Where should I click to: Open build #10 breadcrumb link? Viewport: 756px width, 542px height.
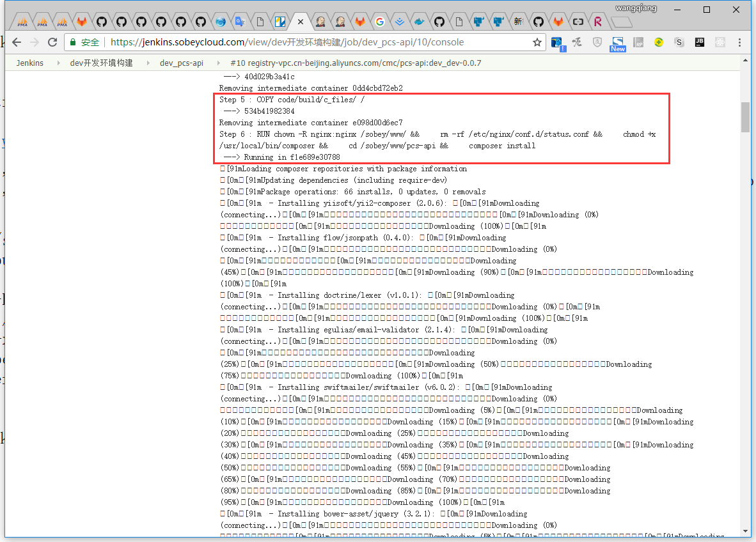(355, 63)
